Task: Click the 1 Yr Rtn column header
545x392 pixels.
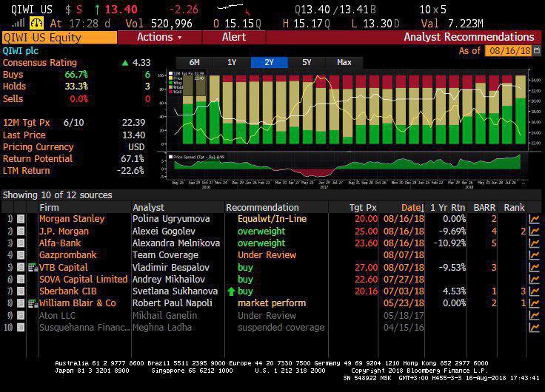Action: click(x=447, y=208)
